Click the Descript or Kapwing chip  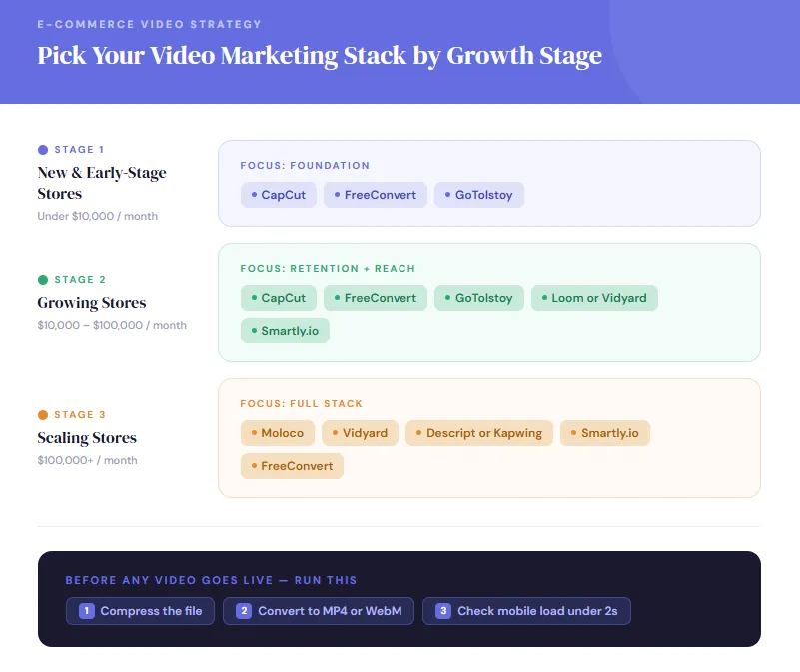click(x=479, y=433)
